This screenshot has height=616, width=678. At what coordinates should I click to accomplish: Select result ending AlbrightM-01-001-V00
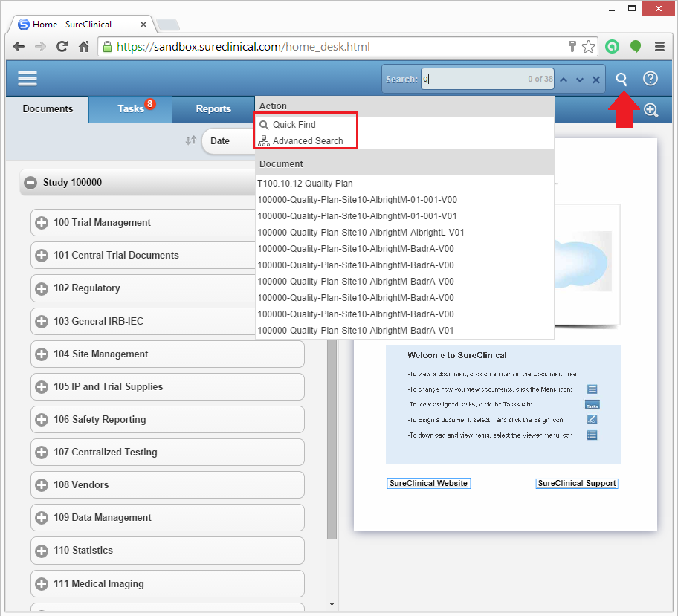tap(404, 200)
